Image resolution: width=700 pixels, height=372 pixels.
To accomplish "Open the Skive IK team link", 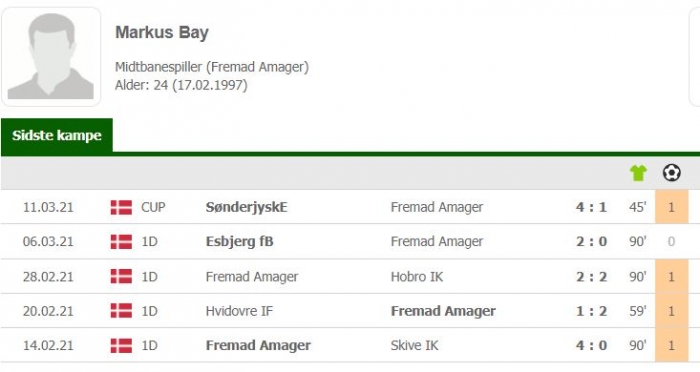I will click(x=414, y=345).
